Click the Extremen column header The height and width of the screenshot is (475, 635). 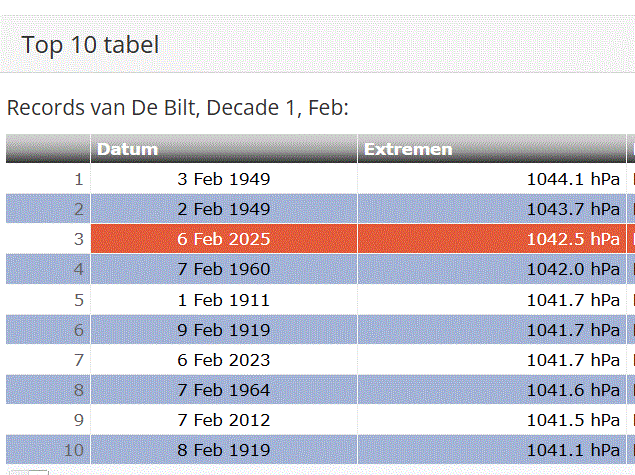(408, 150)
